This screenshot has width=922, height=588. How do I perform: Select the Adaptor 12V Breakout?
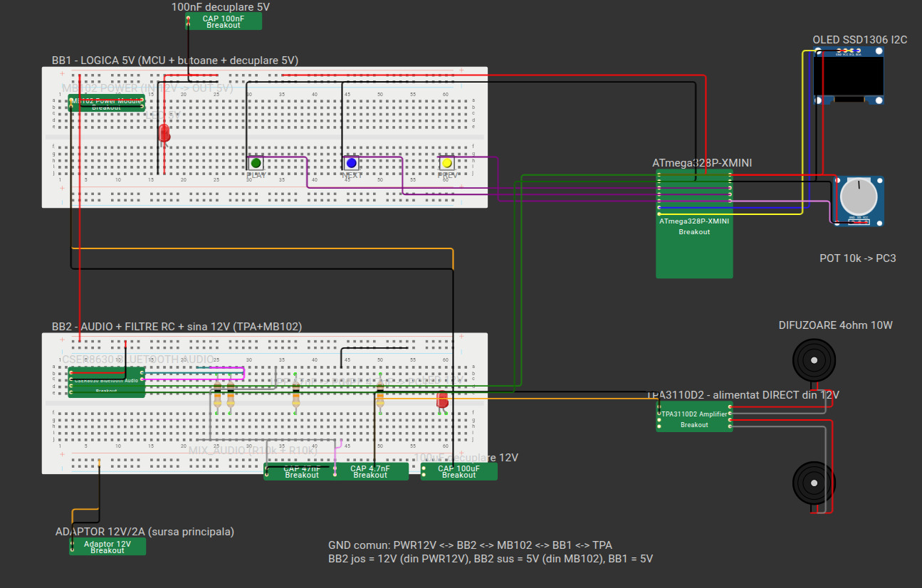(x=108, y=547)
